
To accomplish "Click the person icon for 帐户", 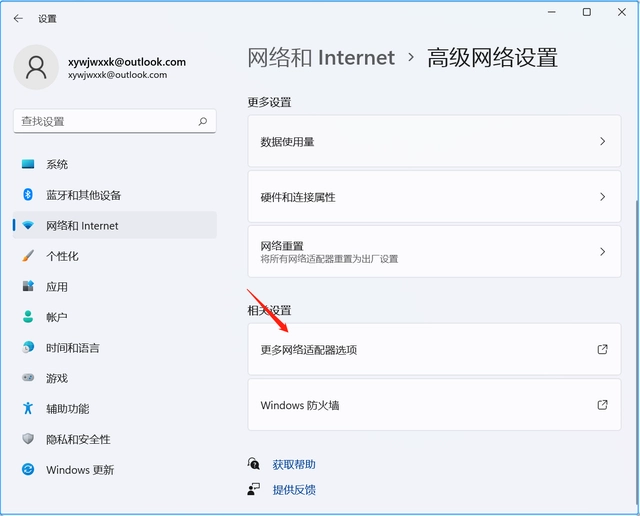I will (x=28, y=317).
